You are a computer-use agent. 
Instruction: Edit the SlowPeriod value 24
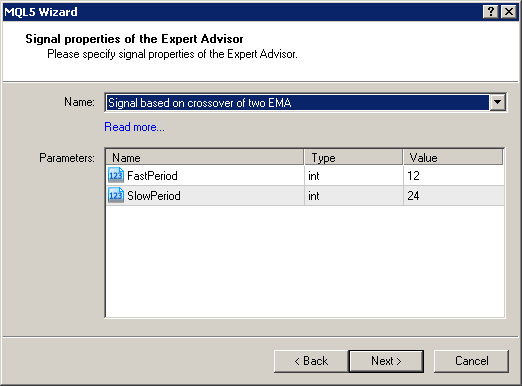click(454, 196)
